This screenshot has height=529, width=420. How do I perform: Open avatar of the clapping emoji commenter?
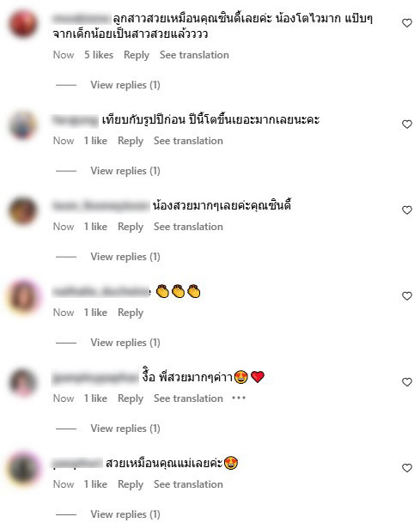click(x=23, y=297)
